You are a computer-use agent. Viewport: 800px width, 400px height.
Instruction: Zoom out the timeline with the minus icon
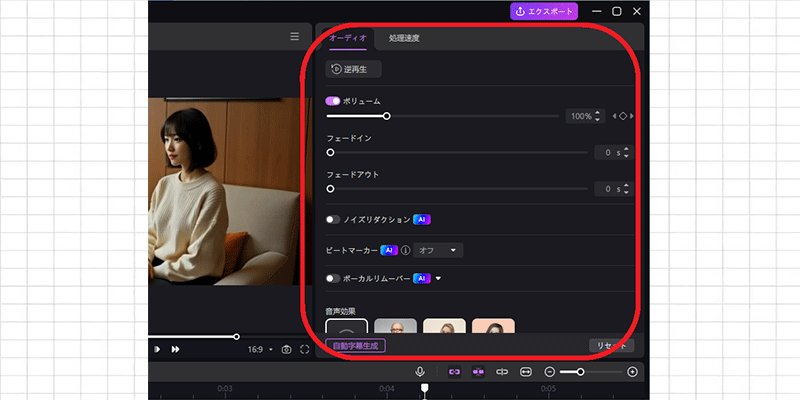coord(549,372)
